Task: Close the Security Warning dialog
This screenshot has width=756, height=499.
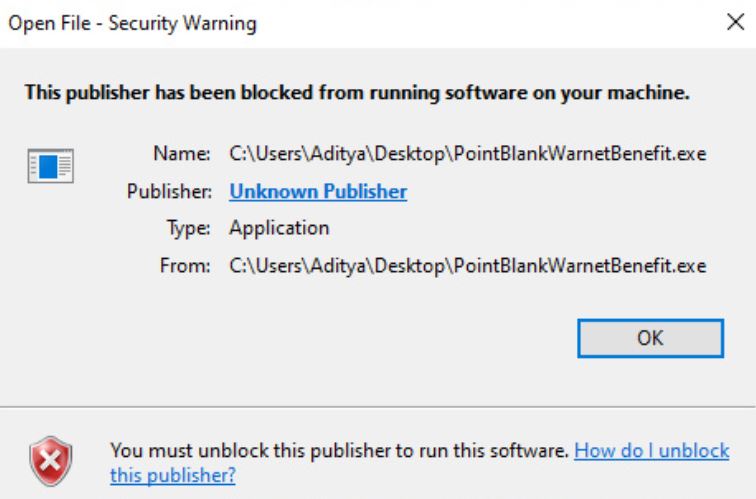Action: (x=735, y=22)
